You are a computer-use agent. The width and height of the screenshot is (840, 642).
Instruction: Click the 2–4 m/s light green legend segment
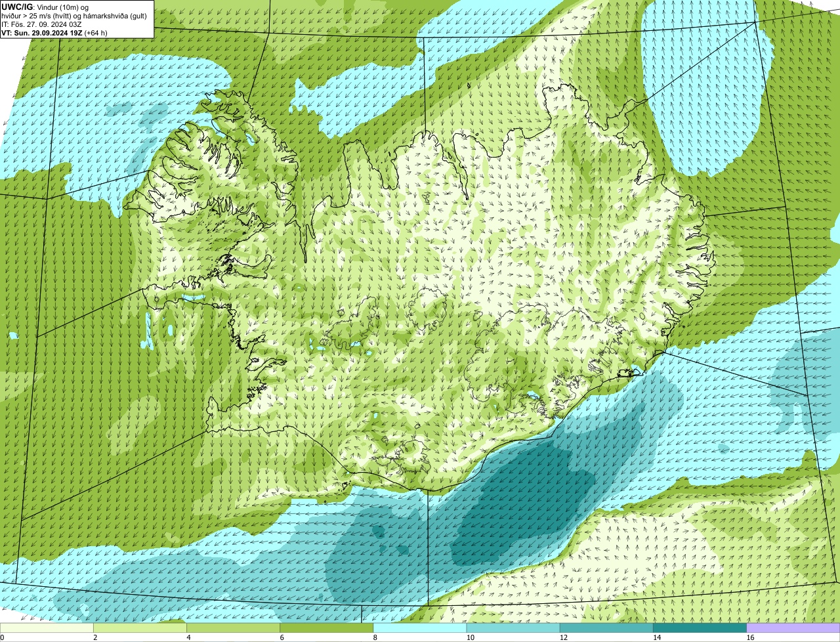(140, 628)
